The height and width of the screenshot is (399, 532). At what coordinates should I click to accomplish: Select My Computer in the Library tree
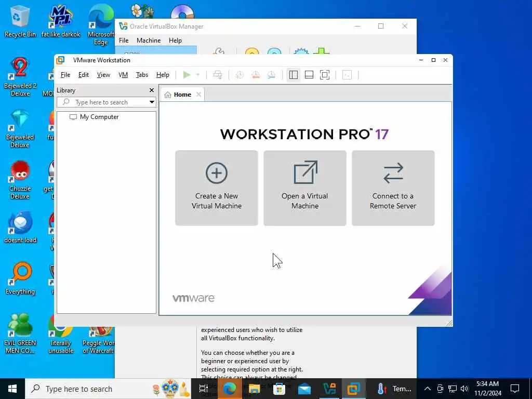click(x=94, y=117)
